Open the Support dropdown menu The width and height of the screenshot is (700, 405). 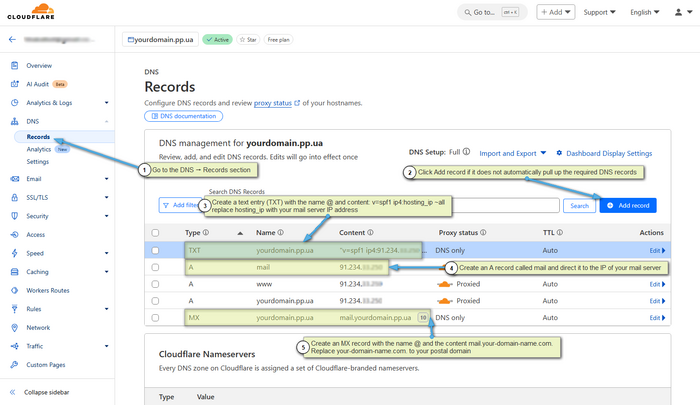click(599, 12)
